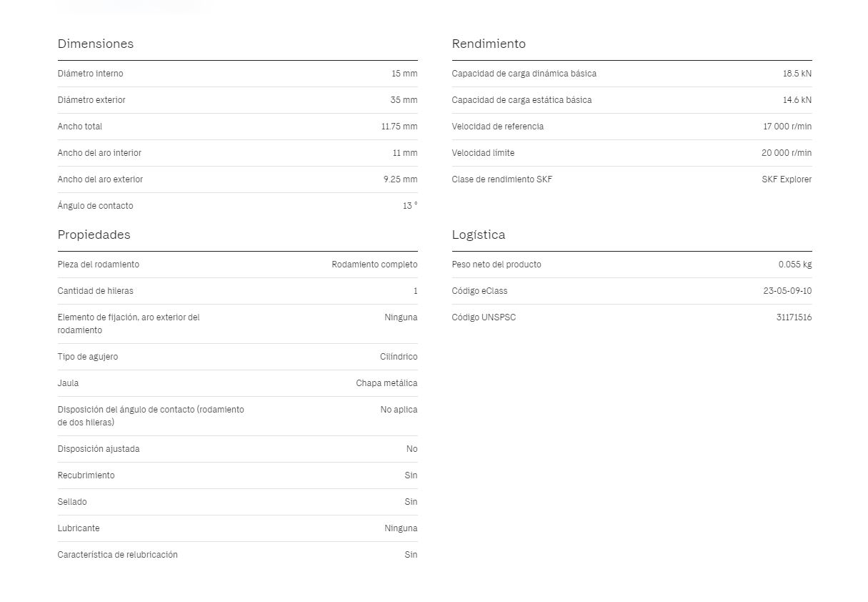Click the Código eClass 23-05-09-10 value

(787, 291)
